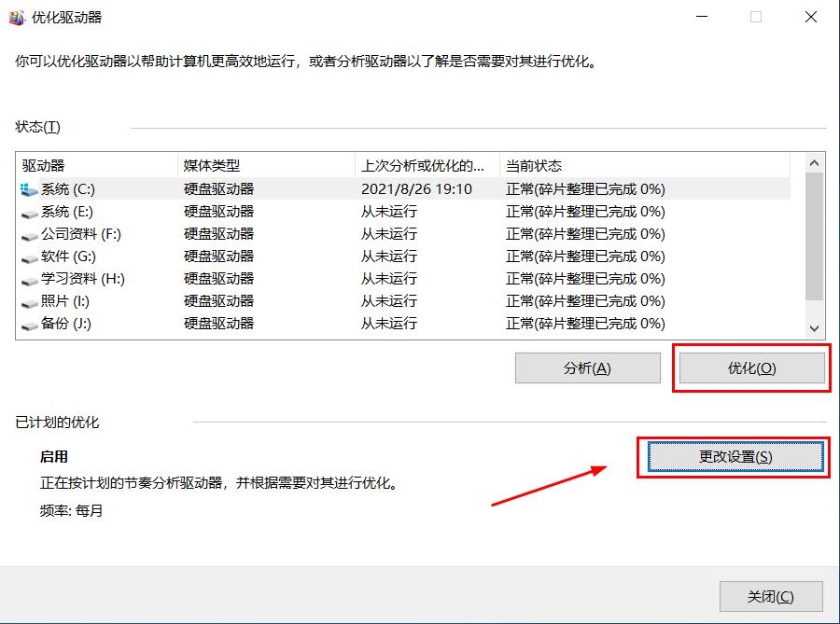Close the 优化驱动器 window with X
This screenshot has width=840, height=624.
pyautogui.click(x=811, y=17)
